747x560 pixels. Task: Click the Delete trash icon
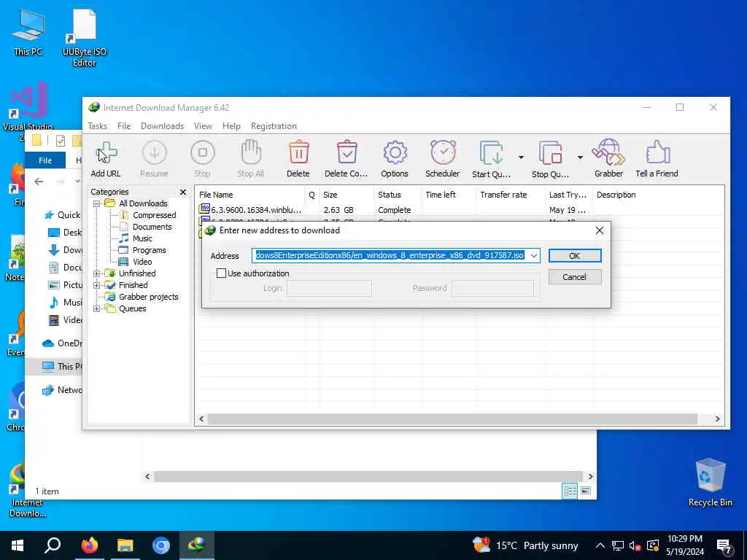pos(298,153)
